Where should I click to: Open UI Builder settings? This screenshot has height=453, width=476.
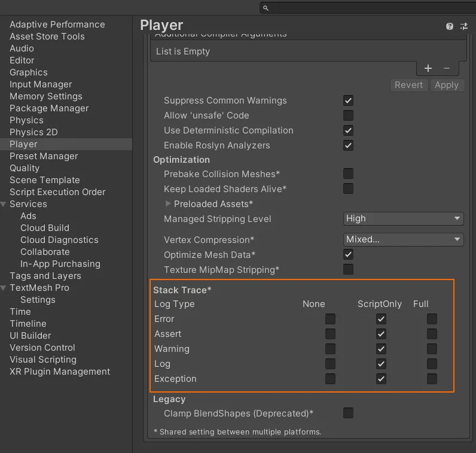tap(30, 336)
